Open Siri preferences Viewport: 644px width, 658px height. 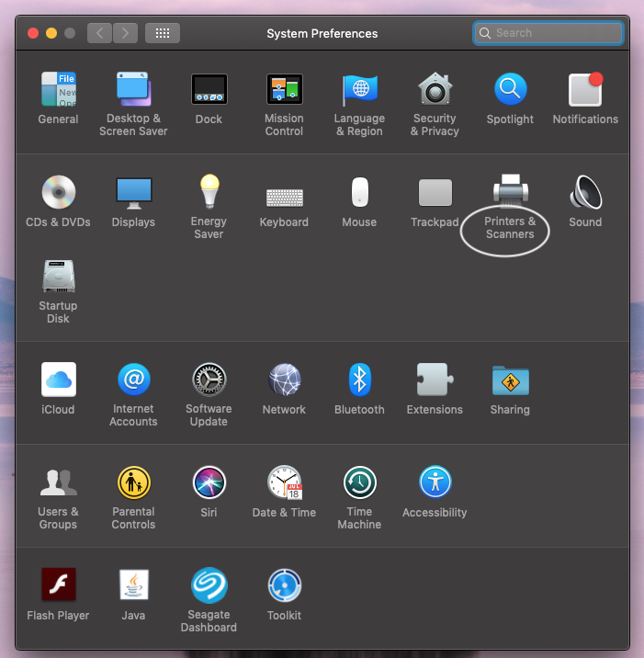coord(209,482)
